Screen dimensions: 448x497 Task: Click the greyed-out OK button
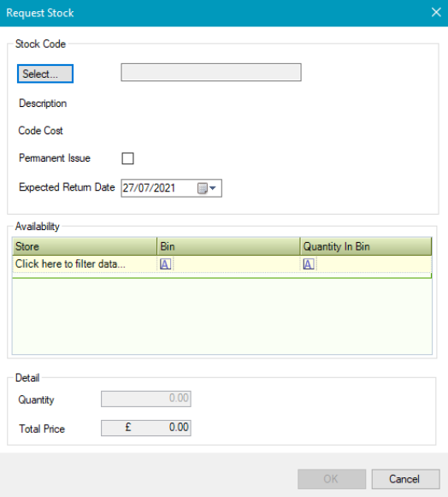pos(332,479)
